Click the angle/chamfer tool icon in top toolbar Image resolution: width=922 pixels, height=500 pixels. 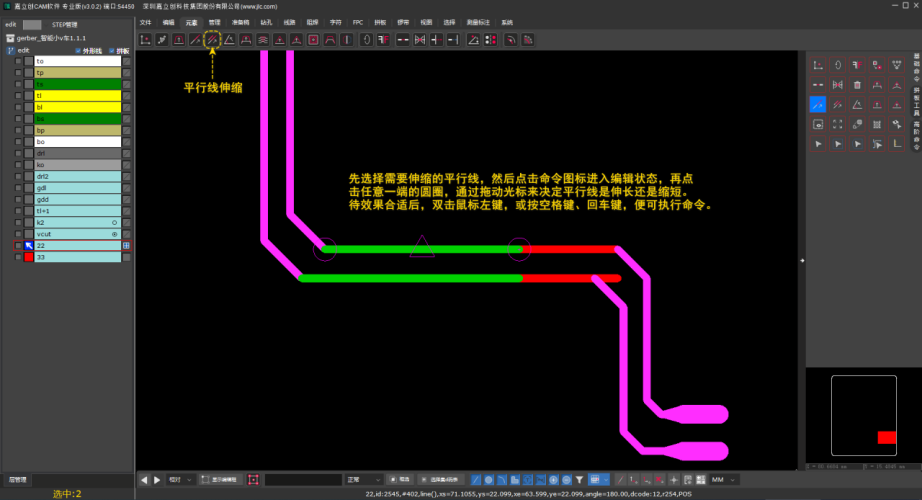(x=229, y=40)
